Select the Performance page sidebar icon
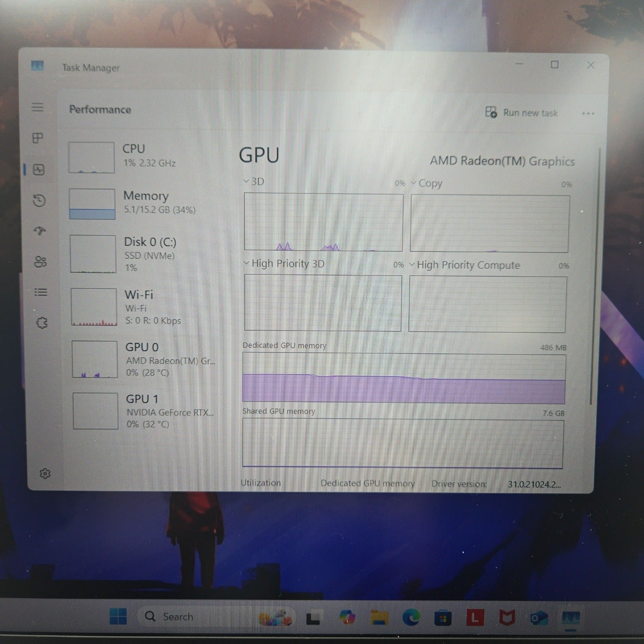644x644 pixels. click(x=39, y=170)
